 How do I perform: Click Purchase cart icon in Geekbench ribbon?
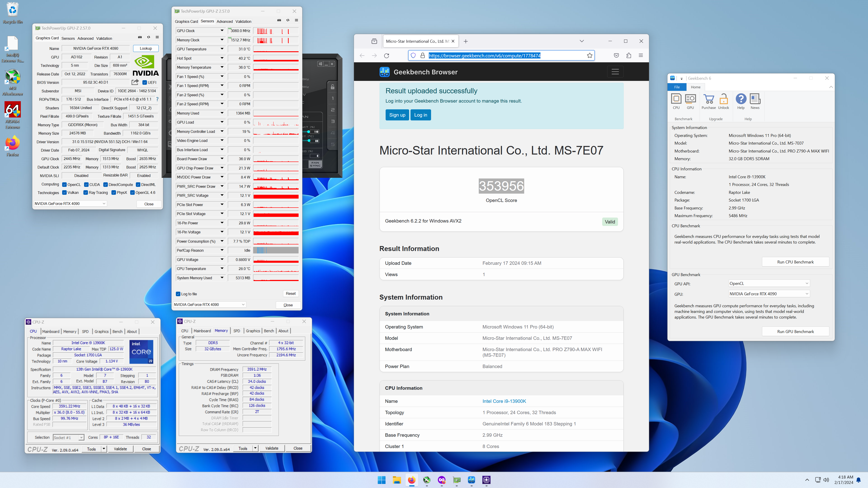click(709, 101)
